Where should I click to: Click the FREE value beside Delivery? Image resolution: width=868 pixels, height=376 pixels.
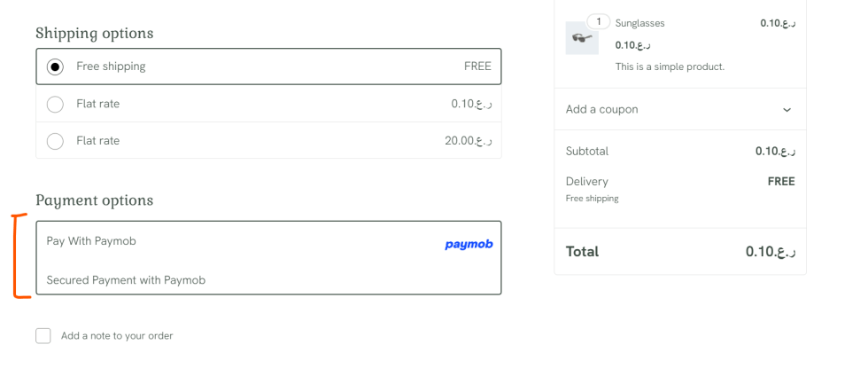tap(780, 181)
